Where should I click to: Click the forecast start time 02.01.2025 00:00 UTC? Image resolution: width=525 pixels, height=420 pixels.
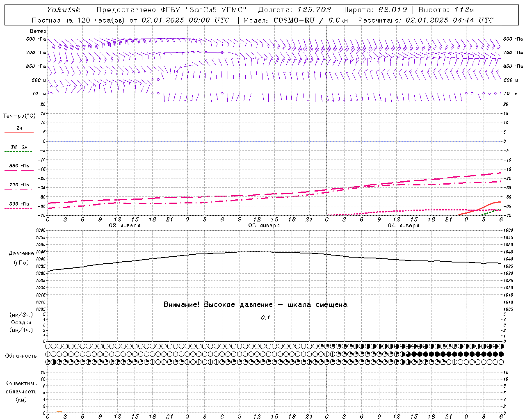(185, 20)
